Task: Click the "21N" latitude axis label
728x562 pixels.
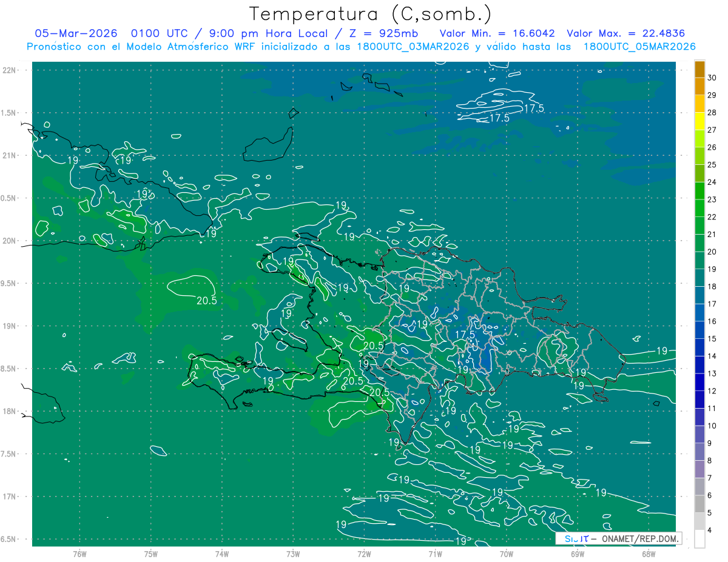Action: click(10, 155)
